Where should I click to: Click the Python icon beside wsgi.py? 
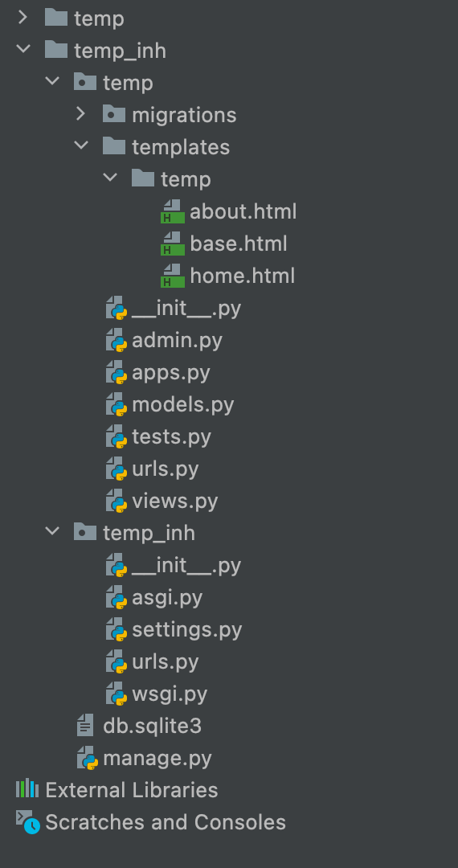tap(117, 693)
